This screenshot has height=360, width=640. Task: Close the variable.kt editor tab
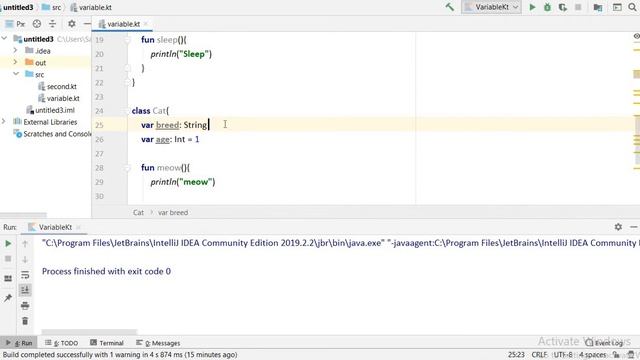point(146,24)
